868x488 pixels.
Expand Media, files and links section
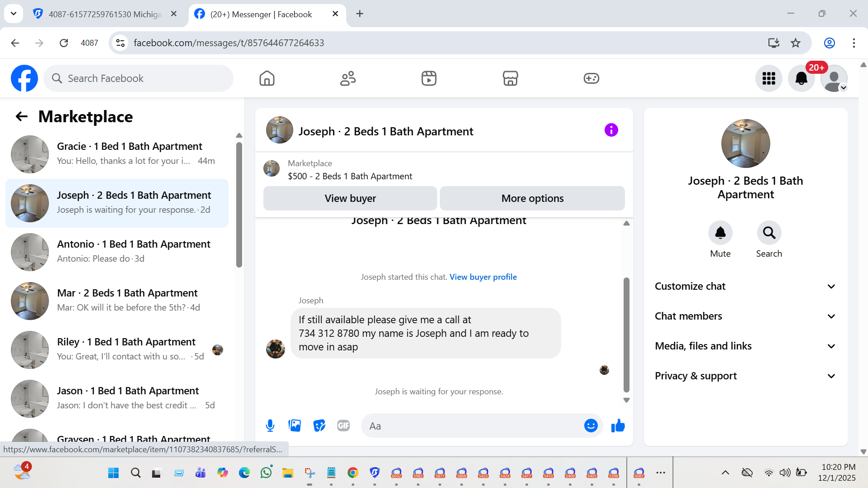[745, 346]
